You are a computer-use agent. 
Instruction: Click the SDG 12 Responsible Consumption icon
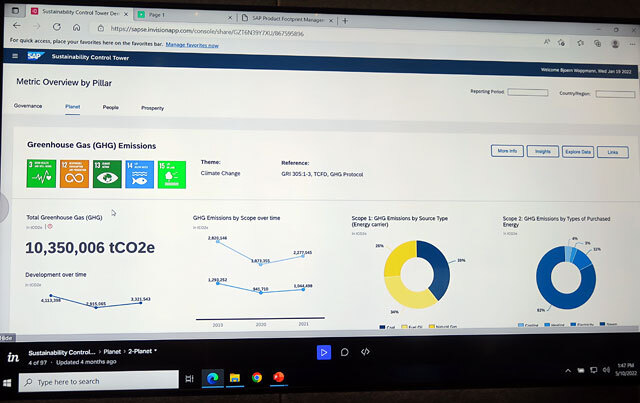click(74, 174)
